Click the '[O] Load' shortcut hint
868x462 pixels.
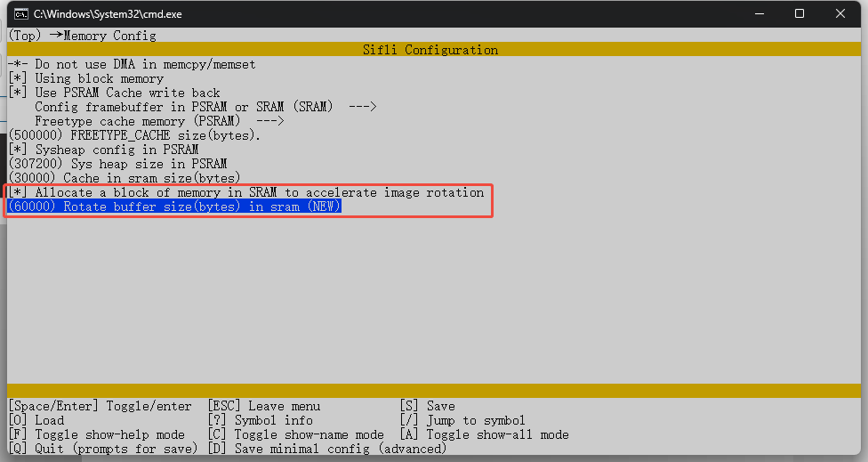tap(36, 420)
